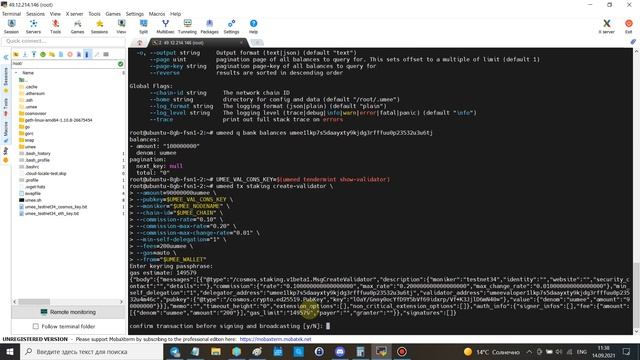Click the upload icon in SFTP toolbar
The width and height of the screenshot is (640, 360).
34,54
